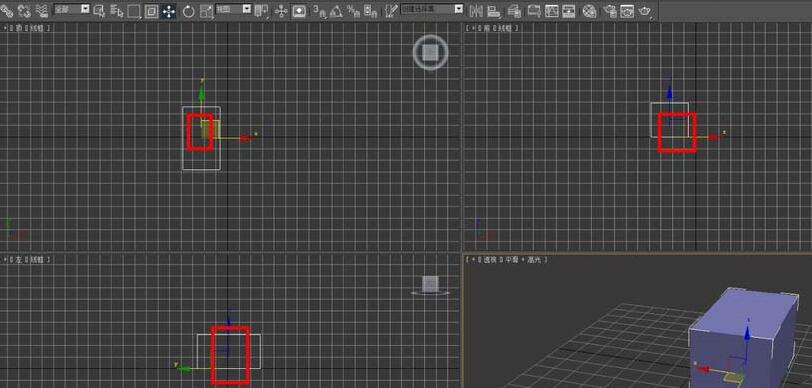
Task: Activate the Select Object tool
Action: (99, 11)
